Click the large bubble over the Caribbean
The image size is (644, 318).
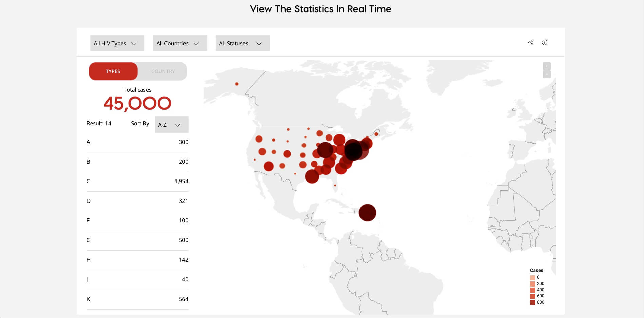click(x=367, y=213)
